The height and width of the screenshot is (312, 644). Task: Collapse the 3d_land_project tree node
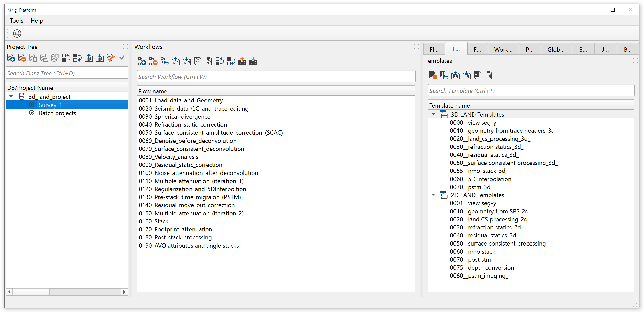pyautogui.click(x=11, y=97)
